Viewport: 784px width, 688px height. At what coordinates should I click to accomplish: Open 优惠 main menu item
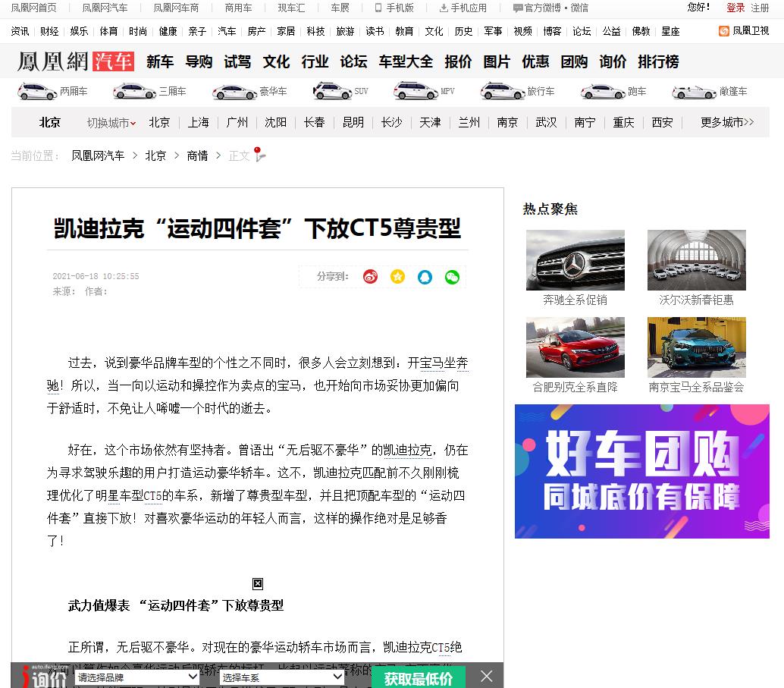pos(535,61)
